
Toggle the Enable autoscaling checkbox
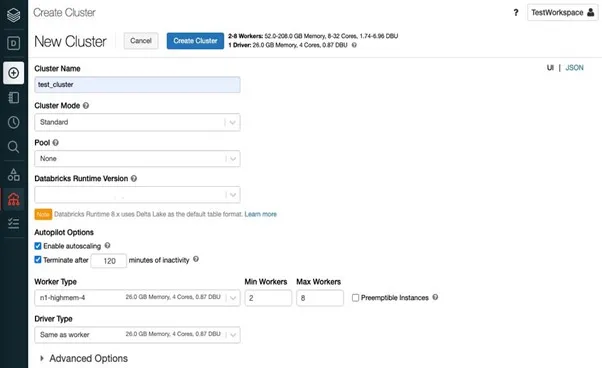tap(38, 246)
